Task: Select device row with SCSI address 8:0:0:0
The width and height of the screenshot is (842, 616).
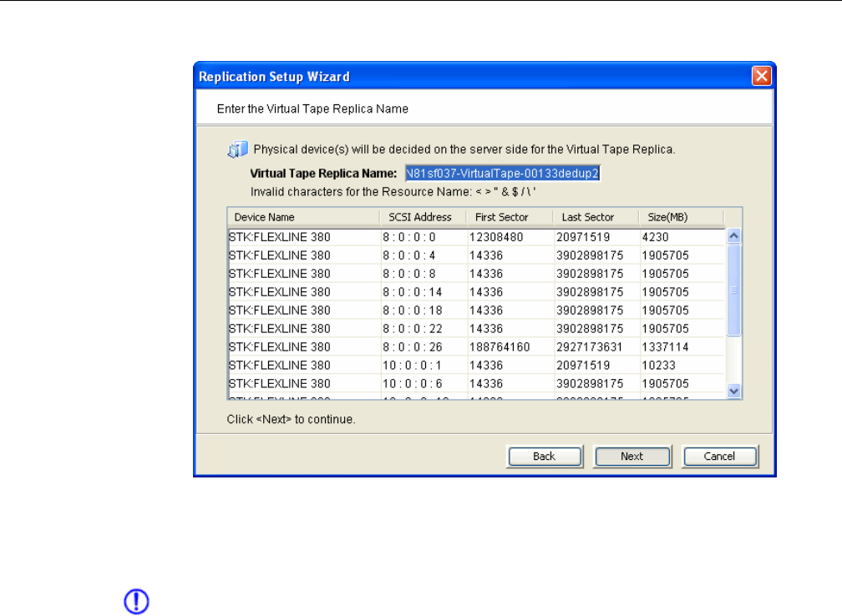Action: [x=476, y=237]
